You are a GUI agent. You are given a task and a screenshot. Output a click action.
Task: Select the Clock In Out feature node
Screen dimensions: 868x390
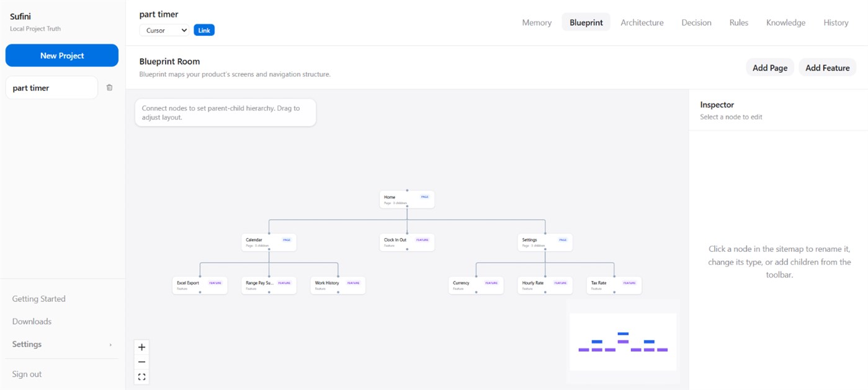407,242
